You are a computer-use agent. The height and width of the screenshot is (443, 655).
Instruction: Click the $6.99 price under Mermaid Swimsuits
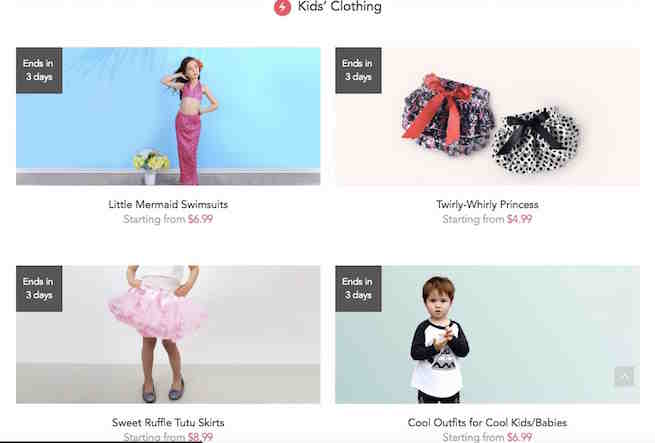click(201, 219)
